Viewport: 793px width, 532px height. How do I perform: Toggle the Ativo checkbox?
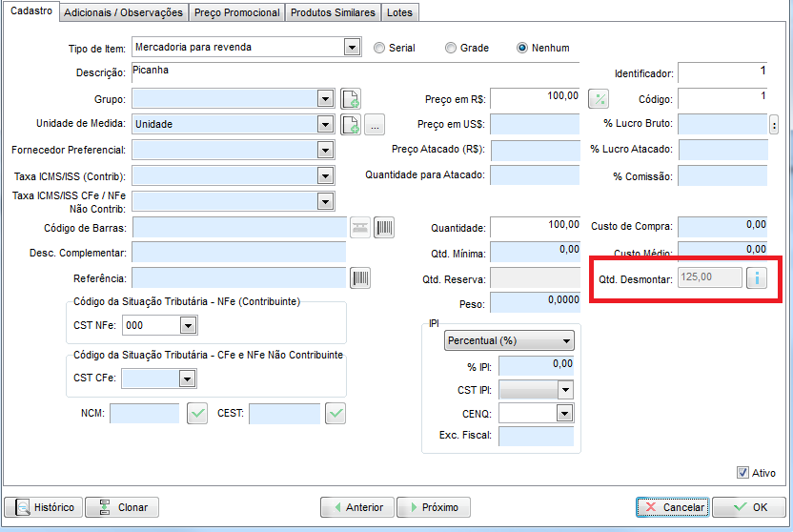743,473
